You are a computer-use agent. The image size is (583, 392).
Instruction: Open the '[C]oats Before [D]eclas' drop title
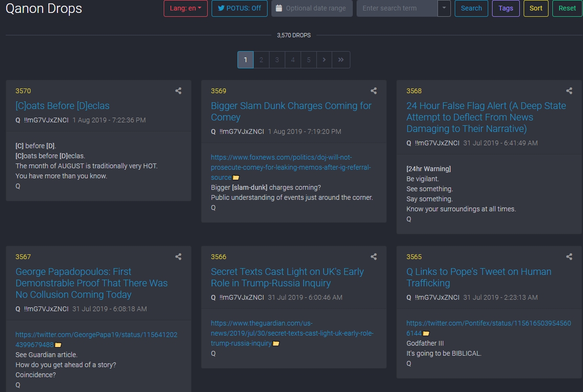coord(63,106)
